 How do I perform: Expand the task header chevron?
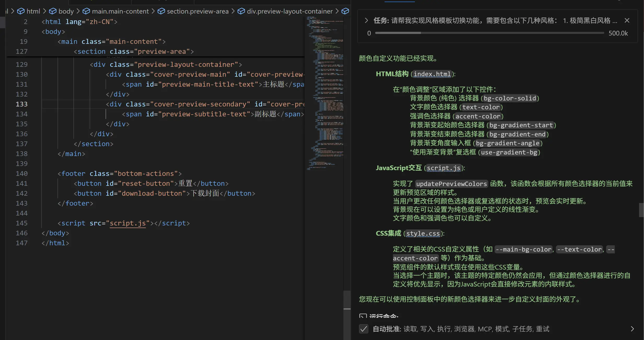[x=366, y=20]
